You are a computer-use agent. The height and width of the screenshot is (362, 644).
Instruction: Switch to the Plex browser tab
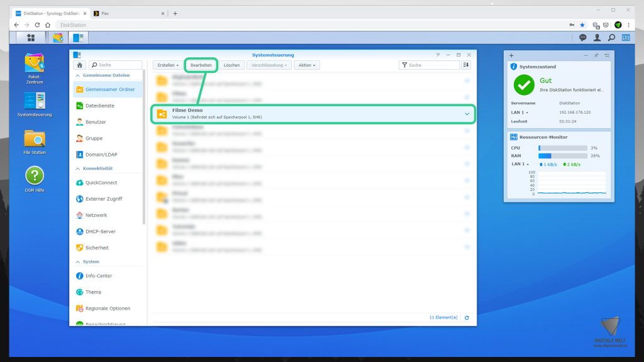tap(129, 14)
